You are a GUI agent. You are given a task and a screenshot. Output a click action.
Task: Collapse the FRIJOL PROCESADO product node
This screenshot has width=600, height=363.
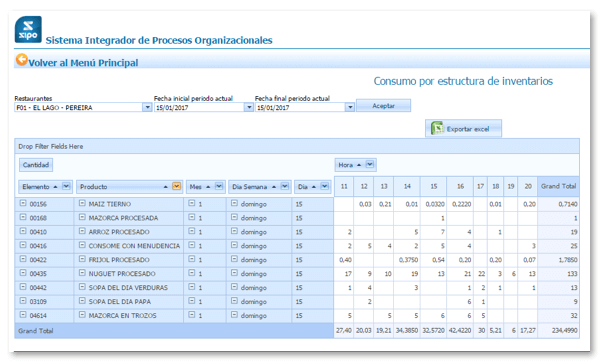tap(82, 259)
